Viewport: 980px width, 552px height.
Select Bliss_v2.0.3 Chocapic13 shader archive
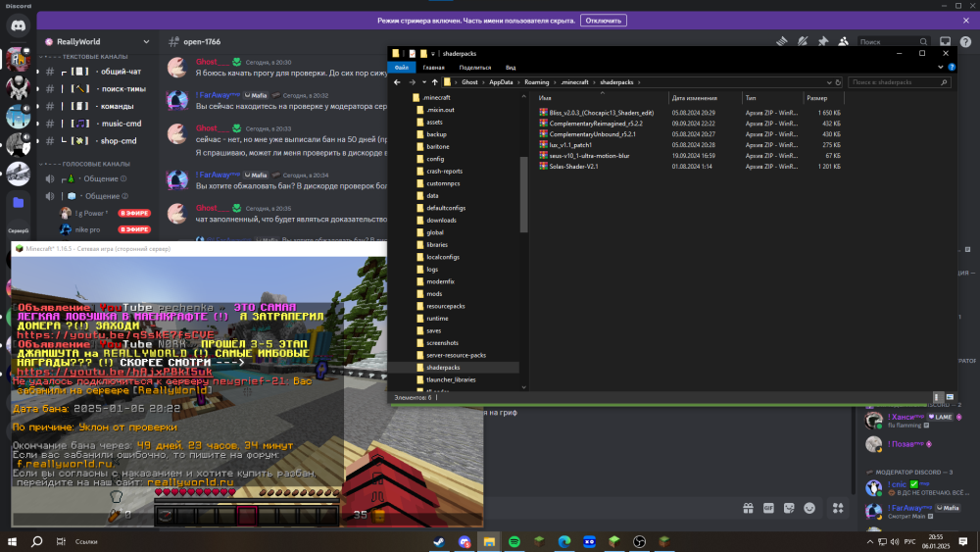point(602,113)
